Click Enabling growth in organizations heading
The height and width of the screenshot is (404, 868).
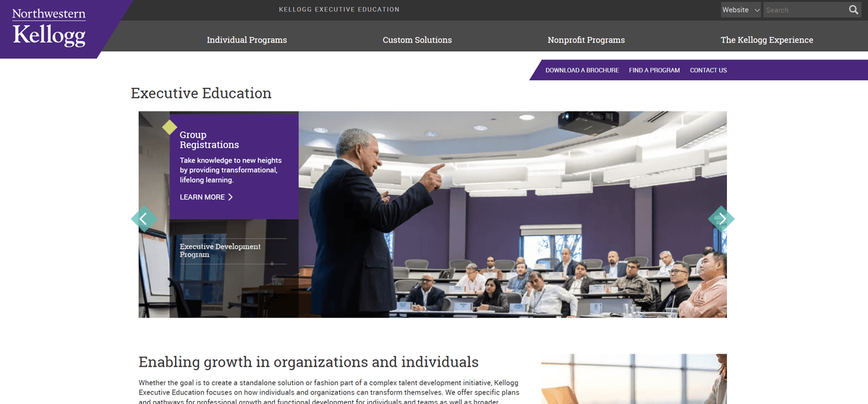tap(309, 362)
